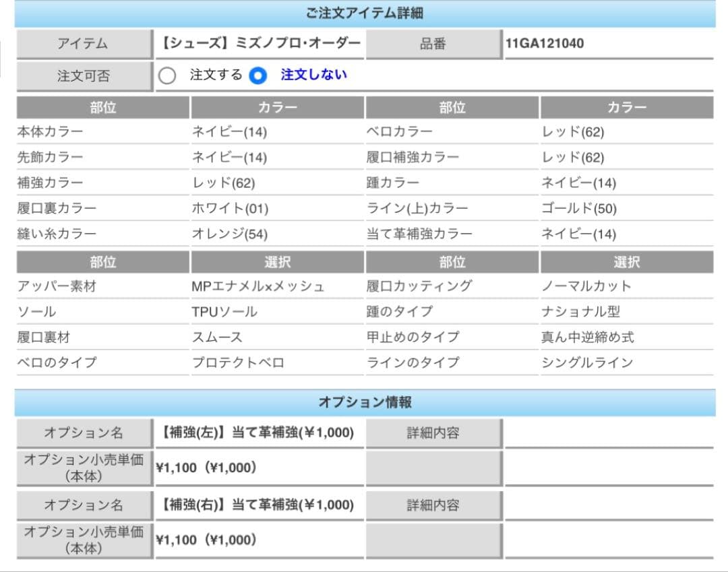Click the アイテム label cell
The image size is (728, 572).
tap(84, 44)
